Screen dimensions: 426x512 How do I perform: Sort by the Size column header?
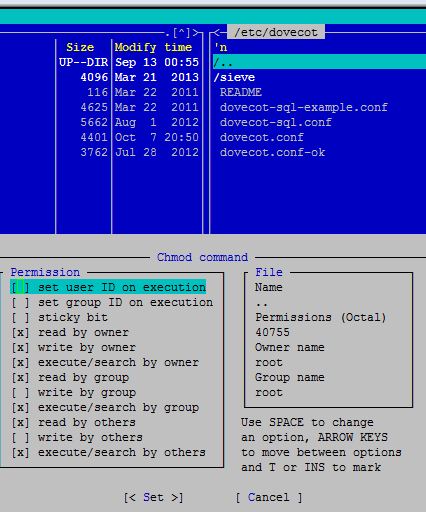click(x=80, y=47)
